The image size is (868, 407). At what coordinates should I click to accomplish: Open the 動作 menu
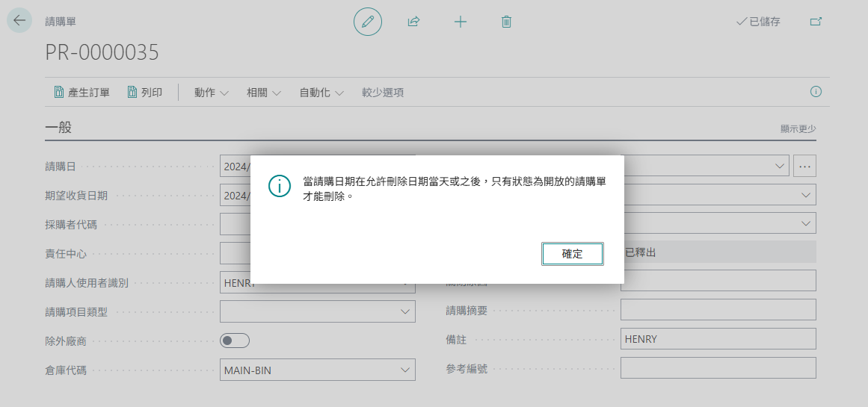coord(212,93)
